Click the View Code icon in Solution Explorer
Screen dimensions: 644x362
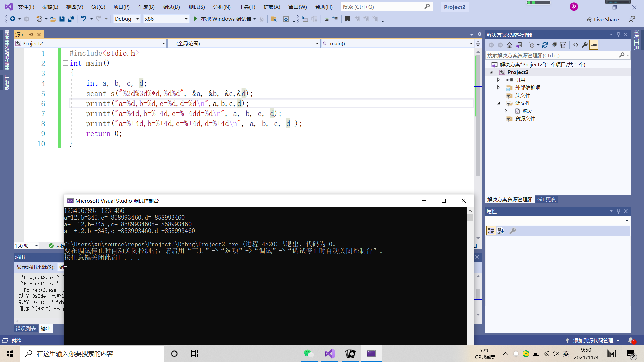[576, 45]
